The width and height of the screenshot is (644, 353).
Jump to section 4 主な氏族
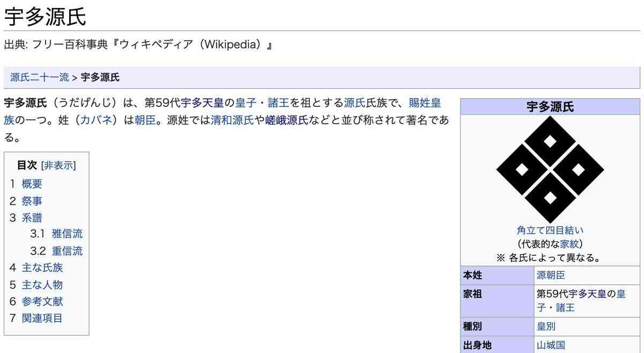(x=42, y=268)
